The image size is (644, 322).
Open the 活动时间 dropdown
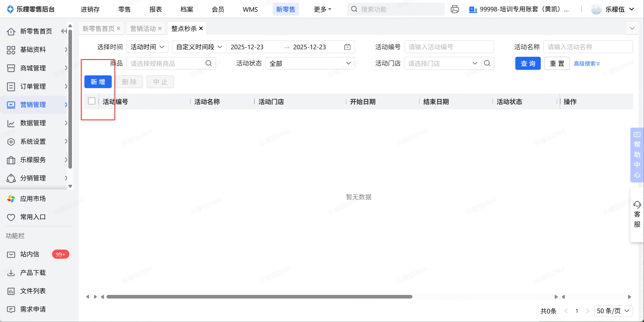[147, 47]
